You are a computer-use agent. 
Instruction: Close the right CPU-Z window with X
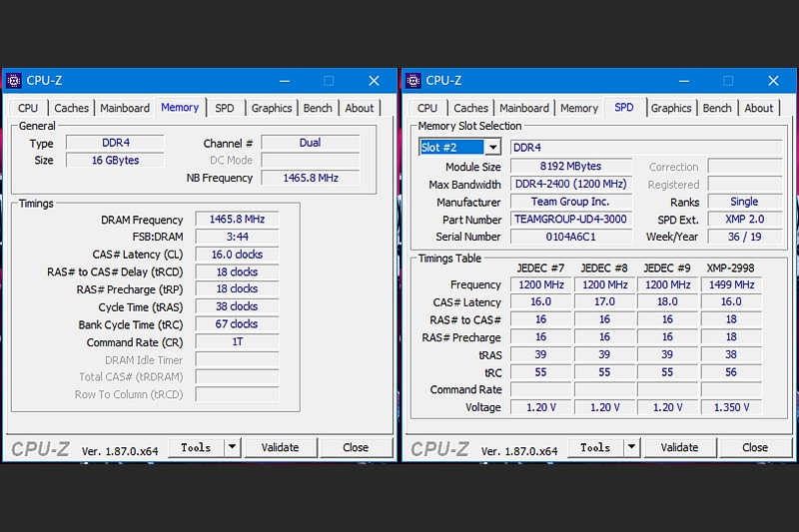tap(773, 81)
